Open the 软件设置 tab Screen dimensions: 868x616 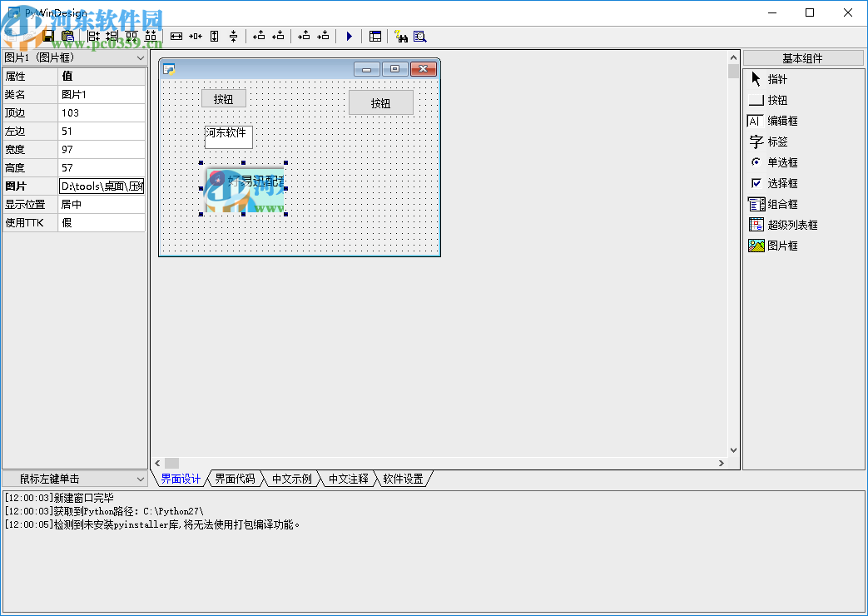(403, 479)
